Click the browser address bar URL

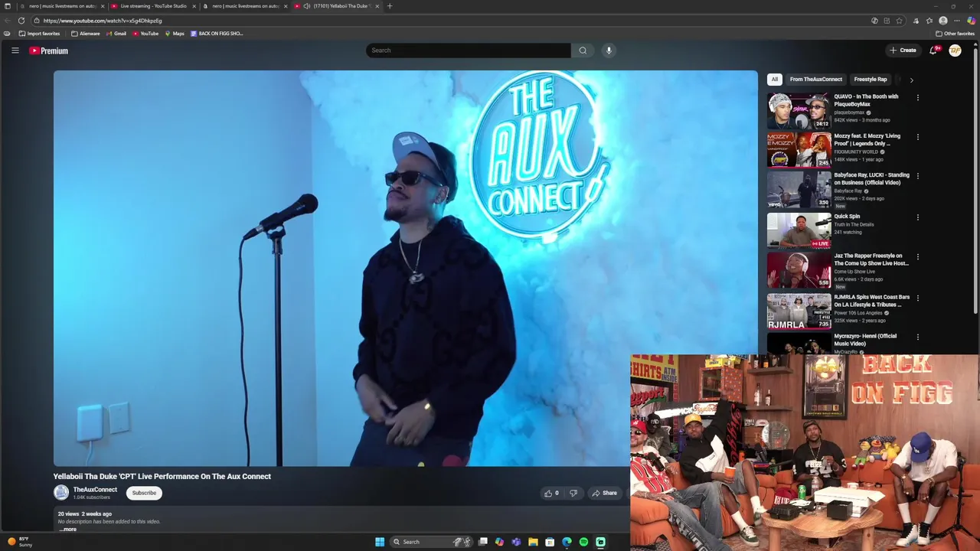point(103,21)
